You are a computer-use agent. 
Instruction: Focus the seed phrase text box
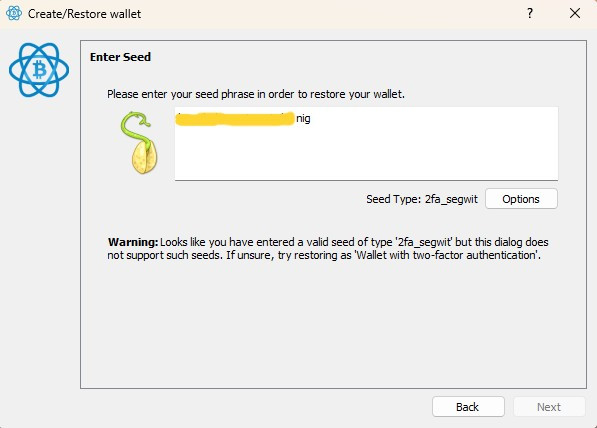click(x=366, y=144)
